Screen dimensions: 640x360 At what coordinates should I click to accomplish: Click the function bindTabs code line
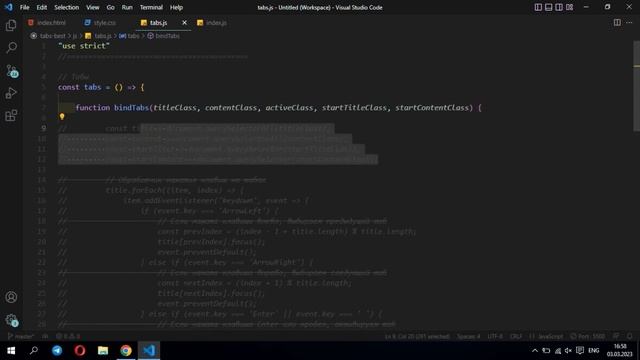point(278,108)
